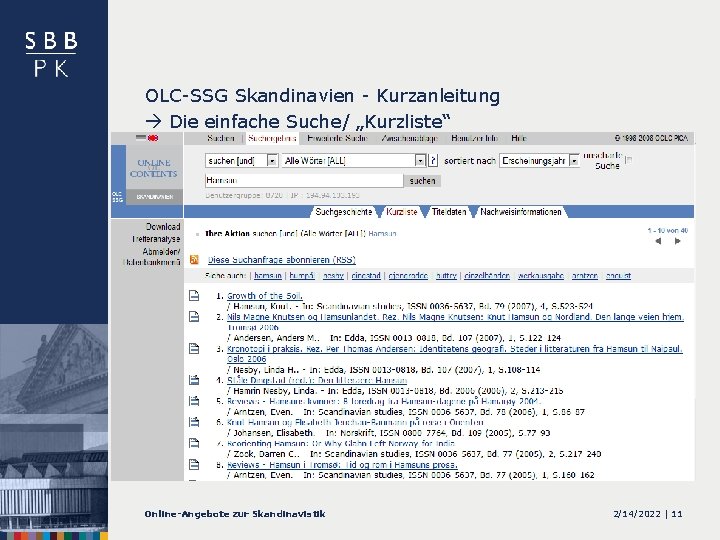Toggle the unscharfe Suche checkbox
The height and width of the screenshot is (540, 720).
click(629, 159)
